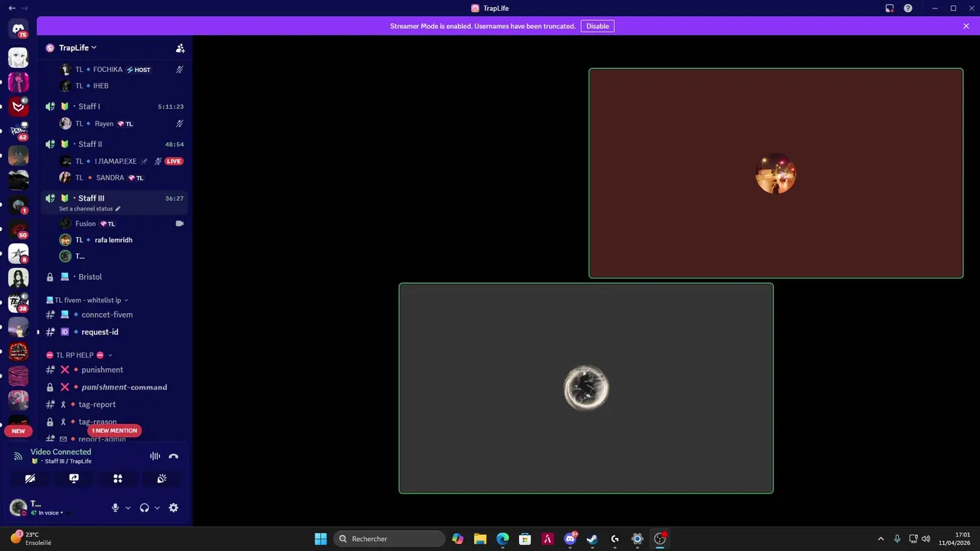This screenshot has height=551, width=980.
Task: Open the punishment-command channel
Action: tap(114, 387)
